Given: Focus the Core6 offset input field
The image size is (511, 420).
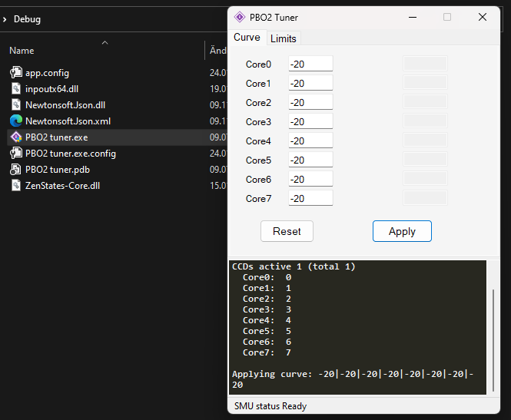Looking at the screenshot, I should point(310,179).
